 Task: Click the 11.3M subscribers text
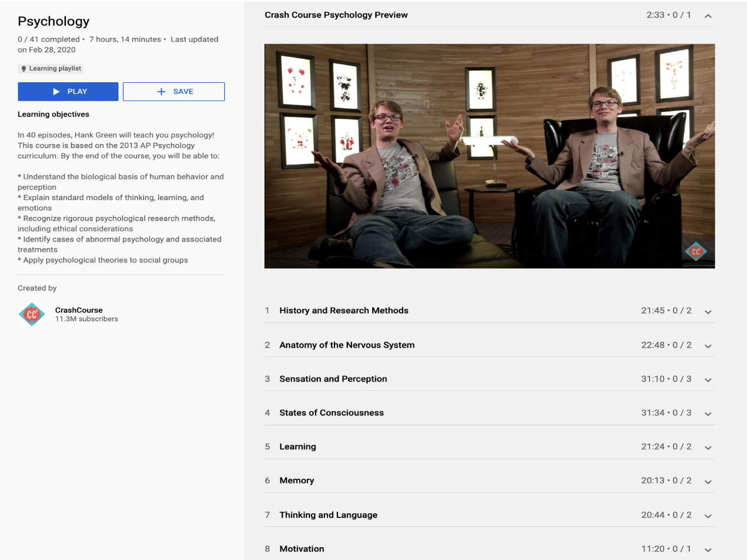pos(86,319)
